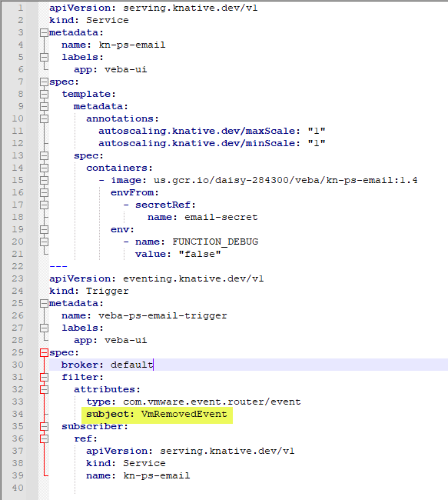448x500 pixels.
Task: Click the minScale annotation on line 12
Action: pos(212,143)
